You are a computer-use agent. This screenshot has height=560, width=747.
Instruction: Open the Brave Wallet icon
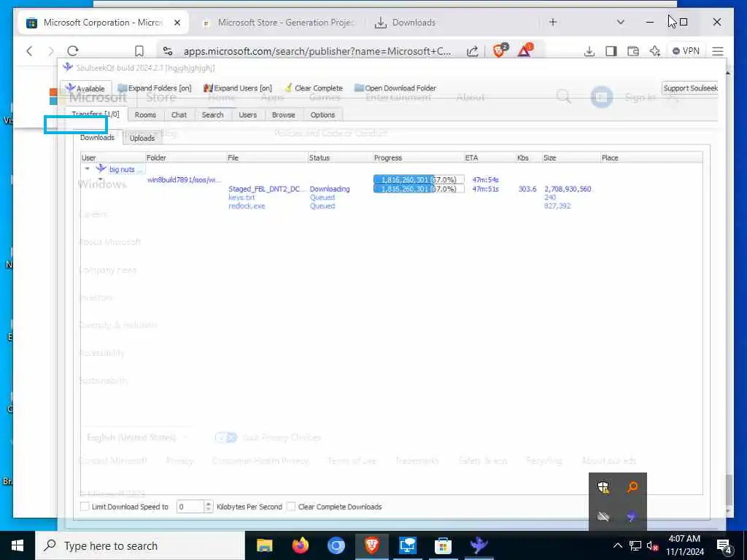coord(633,51)
